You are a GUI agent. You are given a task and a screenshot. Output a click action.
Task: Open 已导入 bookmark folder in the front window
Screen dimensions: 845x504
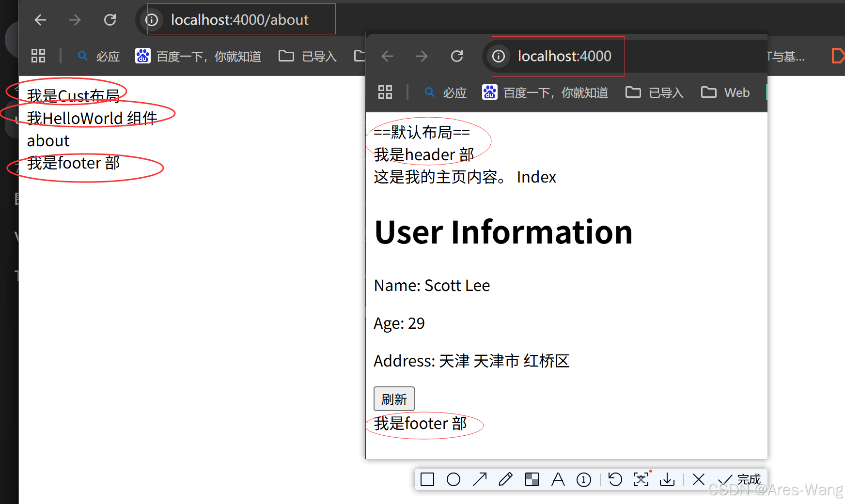[655, 92]
